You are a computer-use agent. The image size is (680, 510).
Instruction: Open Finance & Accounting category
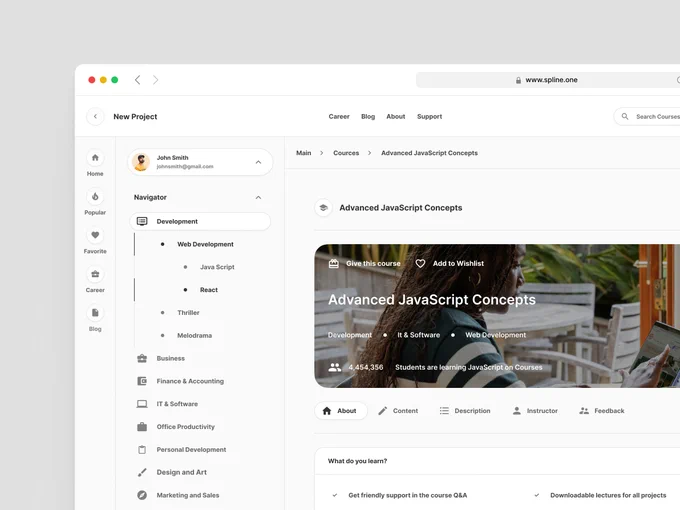coord(190,381)
